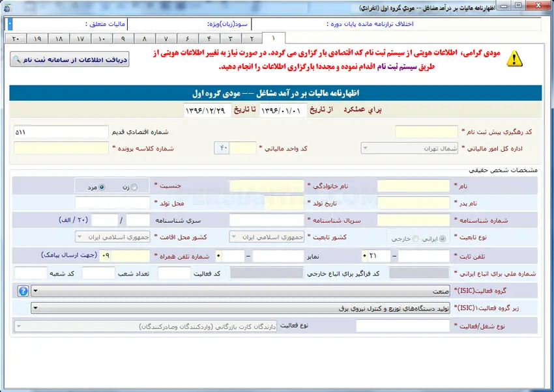Click the نام input field
554x392 pixels.
[x=413, y=186]
